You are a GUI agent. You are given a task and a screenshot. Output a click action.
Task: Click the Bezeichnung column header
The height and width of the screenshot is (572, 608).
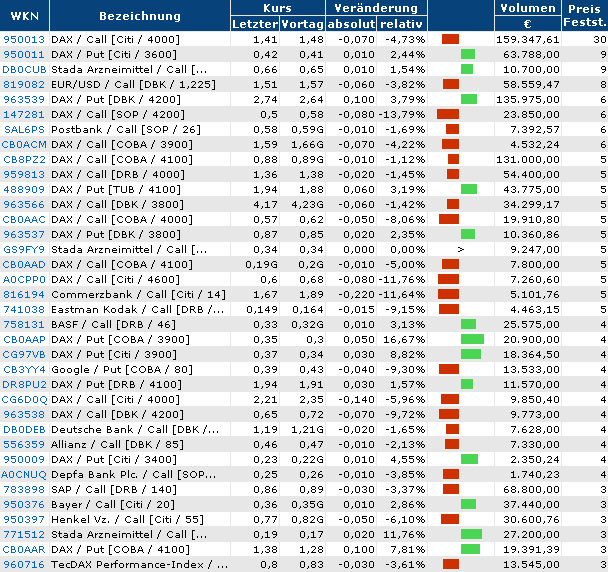click(140, 16)
